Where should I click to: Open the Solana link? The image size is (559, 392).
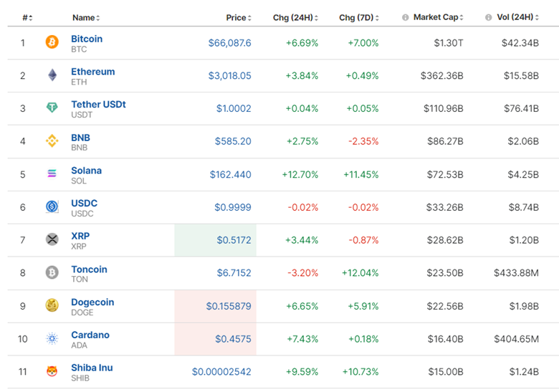(86, 171)
